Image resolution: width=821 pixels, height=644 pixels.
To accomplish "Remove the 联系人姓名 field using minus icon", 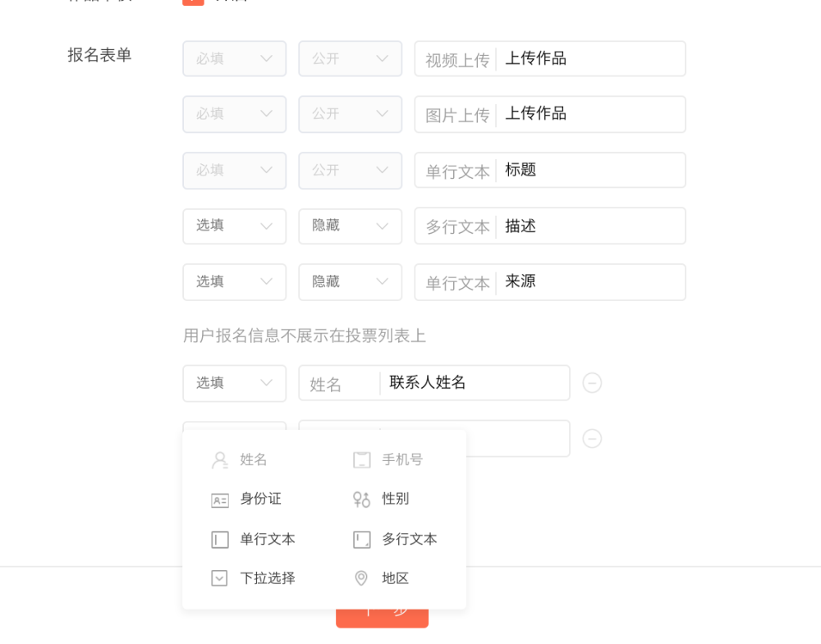I will click(x=592, y=383).
